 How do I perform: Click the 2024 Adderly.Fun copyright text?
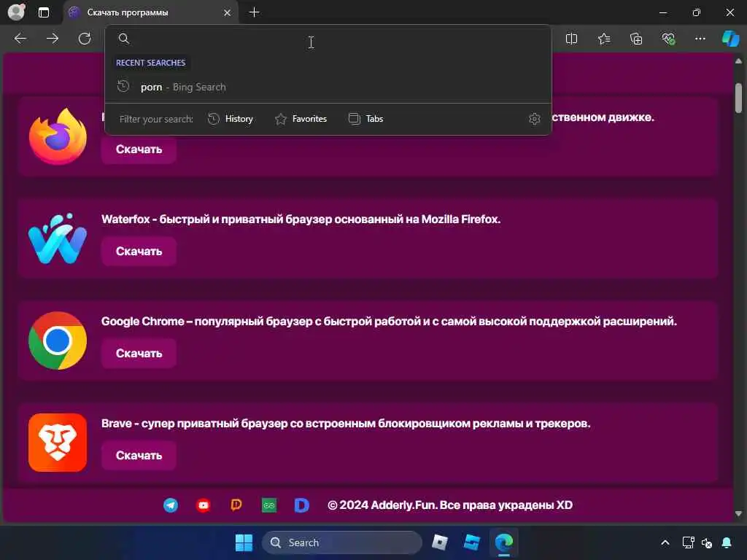449,505
